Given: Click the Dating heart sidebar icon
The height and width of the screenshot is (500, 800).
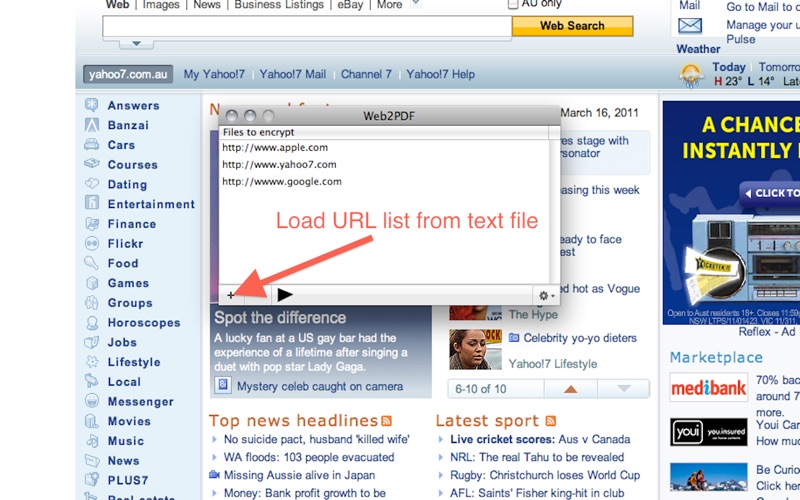Looking at the screenshot, I should [92, 183].
